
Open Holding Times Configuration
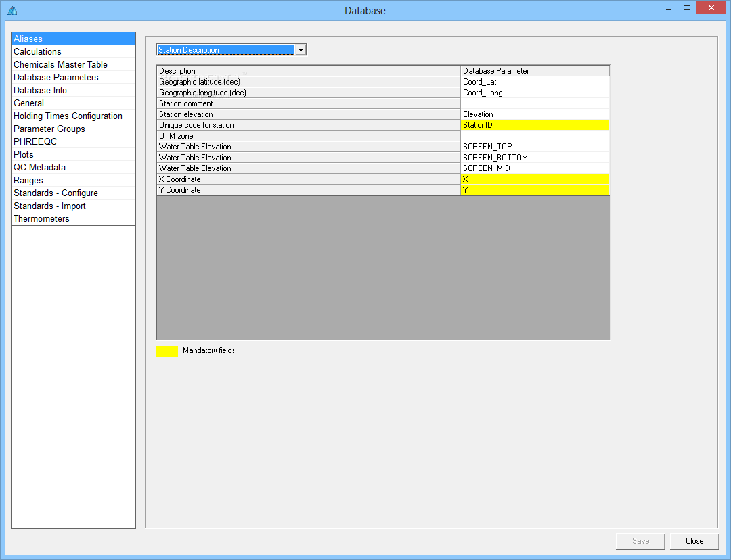(x=73, y=116)
